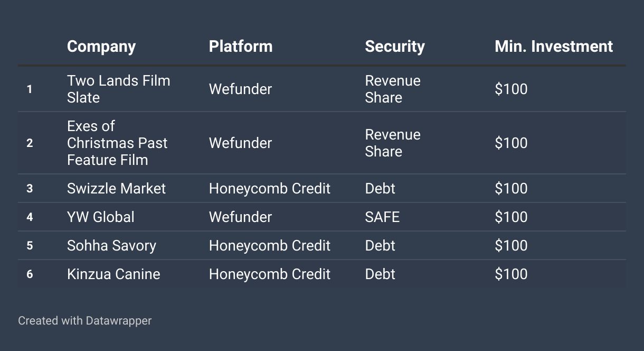Screen dimensions: 644x351
Task: Click the Swizzle Market company name
Action: click(x=116, y=188)
